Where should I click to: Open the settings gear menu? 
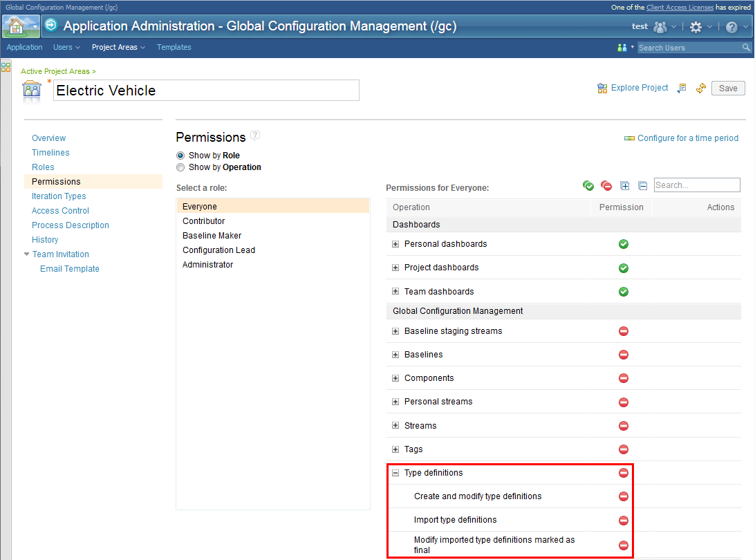696,27
